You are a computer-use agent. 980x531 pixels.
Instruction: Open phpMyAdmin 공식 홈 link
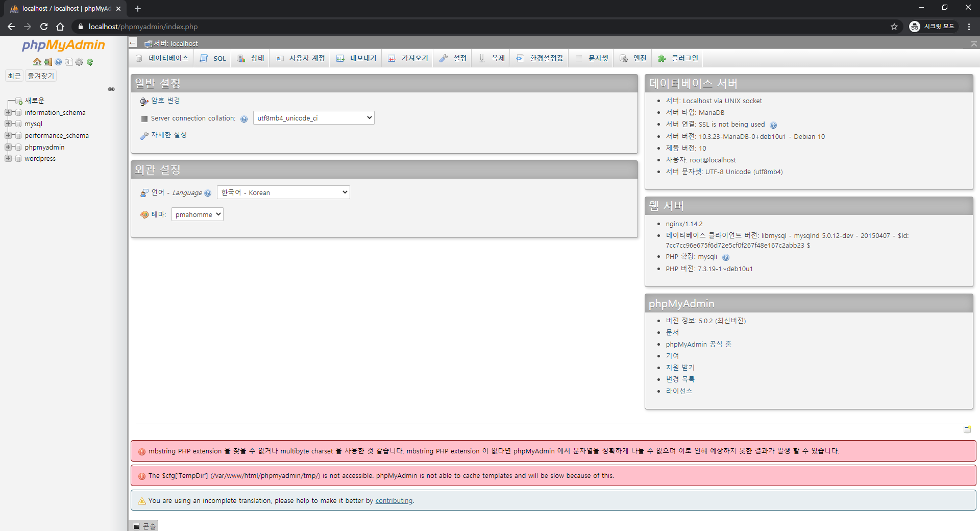[x=698, y=344]
